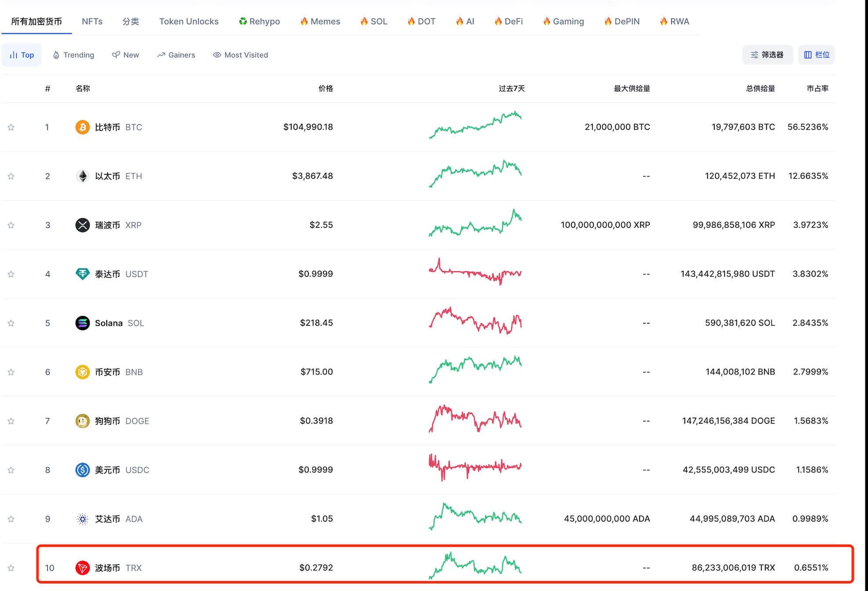This screenshot has width=868, height=591.
Task: Click the eye icon beside Most Visited
Action: tap(217, 55)
